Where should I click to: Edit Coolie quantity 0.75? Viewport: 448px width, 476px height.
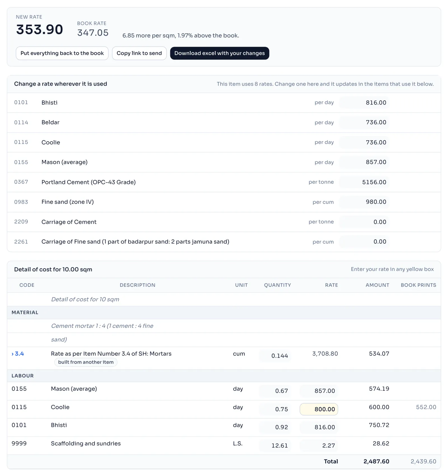click(x=275, y=409)
